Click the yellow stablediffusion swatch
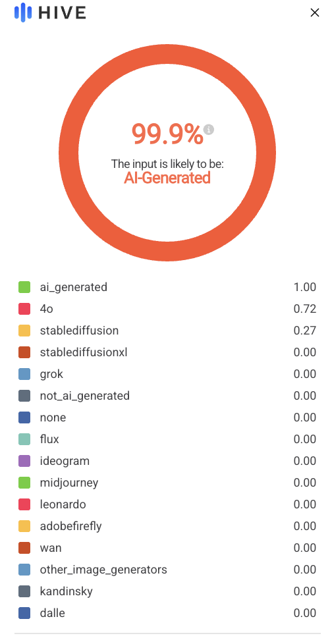 tap(24, 331)
